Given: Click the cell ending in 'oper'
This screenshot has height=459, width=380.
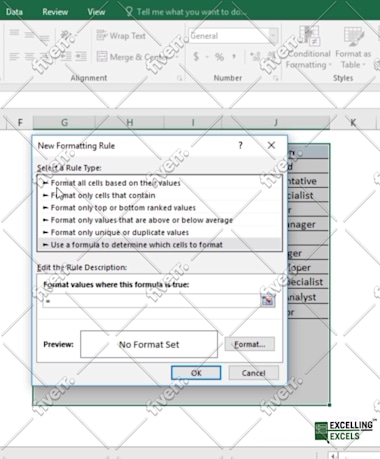Looking at the screenshot, I should point(308,267).
